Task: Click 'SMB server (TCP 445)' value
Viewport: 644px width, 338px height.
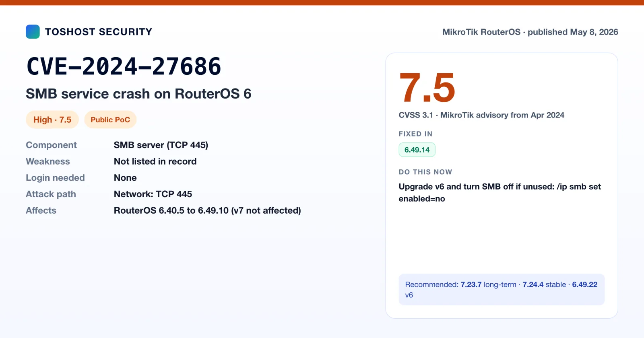Action: click(x=161, y=145)
